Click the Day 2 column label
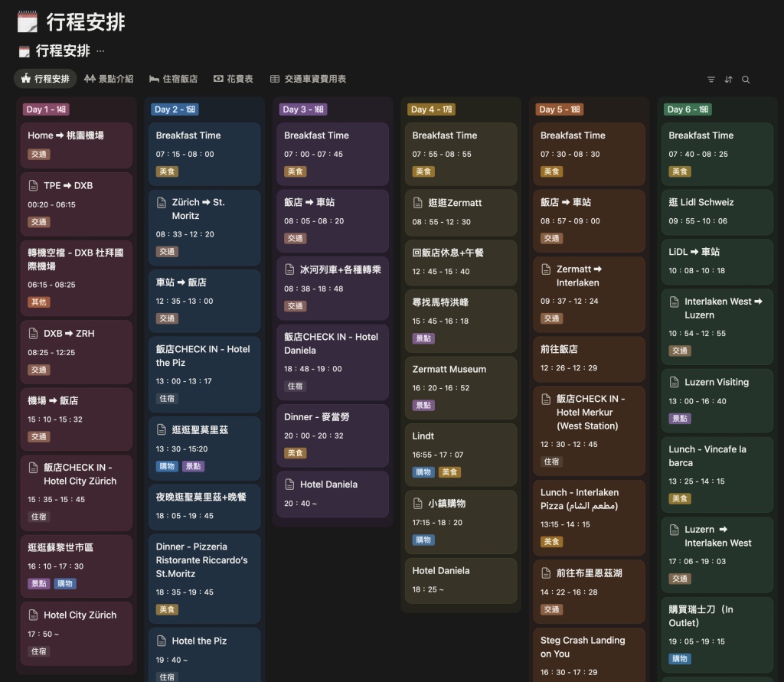Screen dimensions: 784x682 (175, 109)
